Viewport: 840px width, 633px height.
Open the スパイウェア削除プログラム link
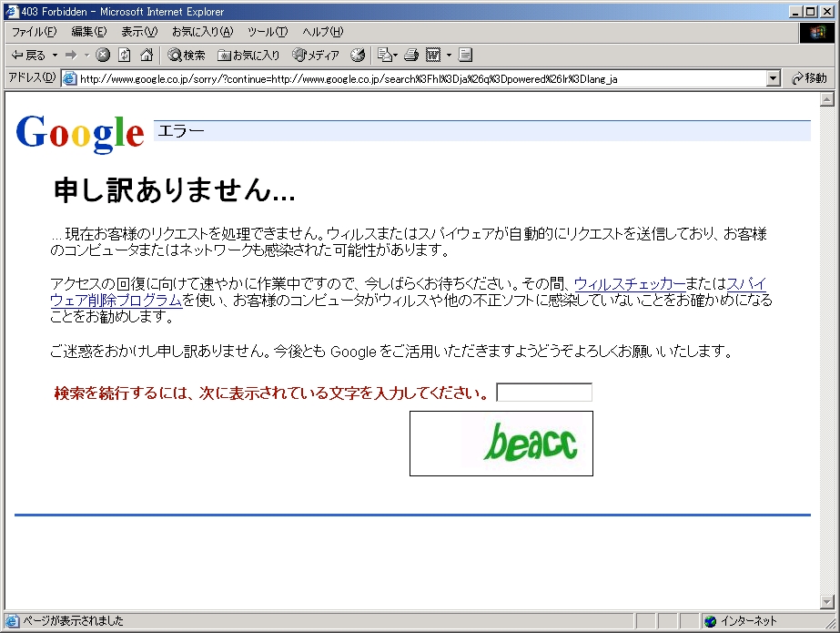click(116, 301)
